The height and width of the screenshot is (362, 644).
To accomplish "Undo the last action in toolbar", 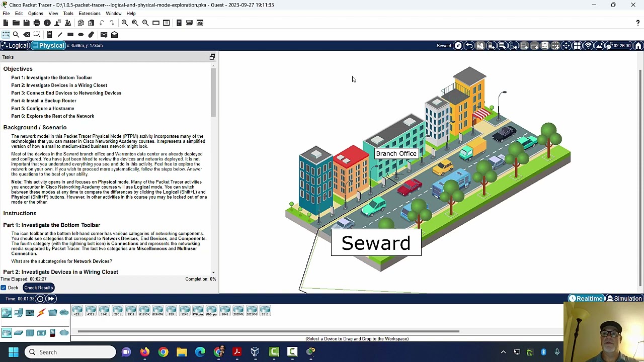I will (x=102, y=23).
